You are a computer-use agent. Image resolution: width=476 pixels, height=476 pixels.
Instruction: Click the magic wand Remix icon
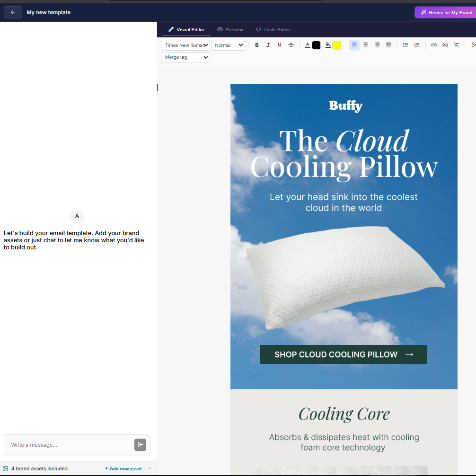pos(424,12)
